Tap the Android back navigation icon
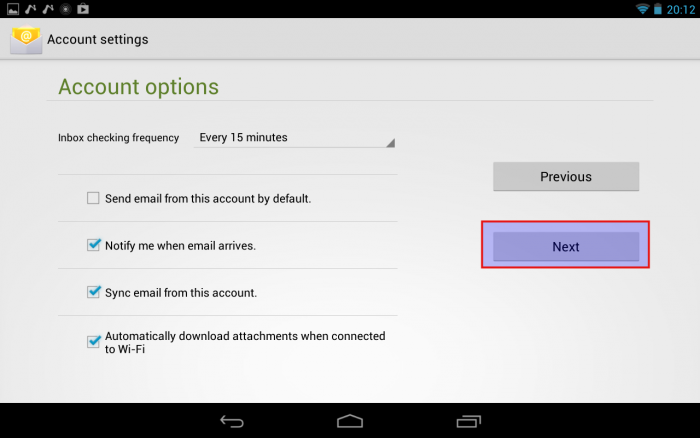Image resolution: width=700 pixels, height=438 pixels. [232, 421]
